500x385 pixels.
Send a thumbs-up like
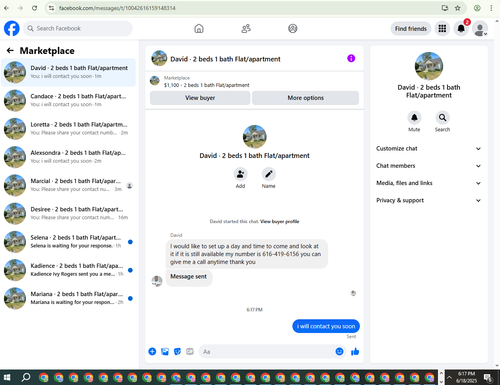pyautogui.click(x=355, y=351)
